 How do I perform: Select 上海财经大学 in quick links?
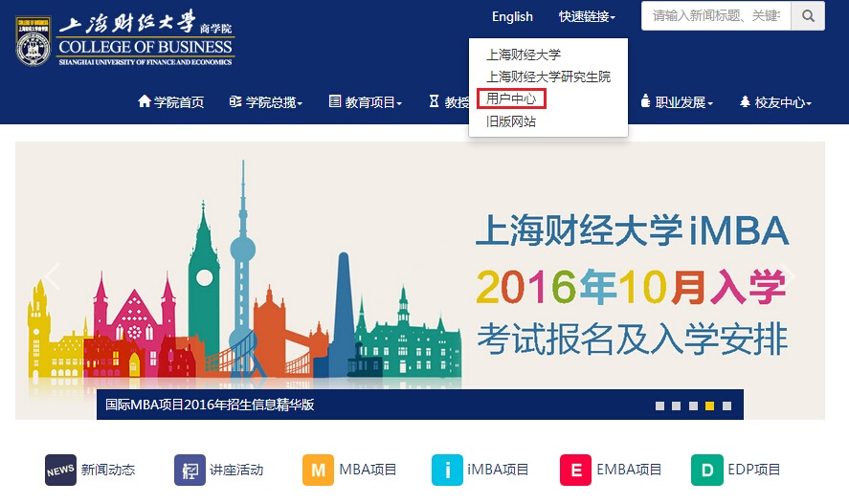click(x=523, y=55)
